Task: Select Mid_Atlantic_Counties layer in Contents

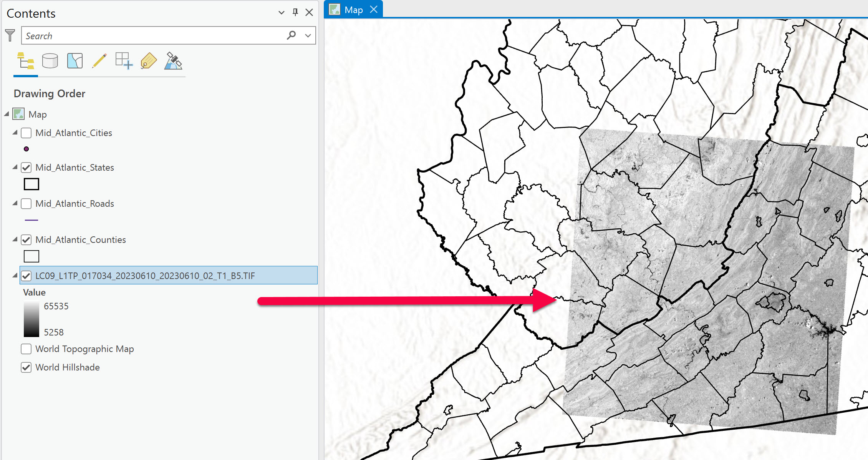Action: 81,239
